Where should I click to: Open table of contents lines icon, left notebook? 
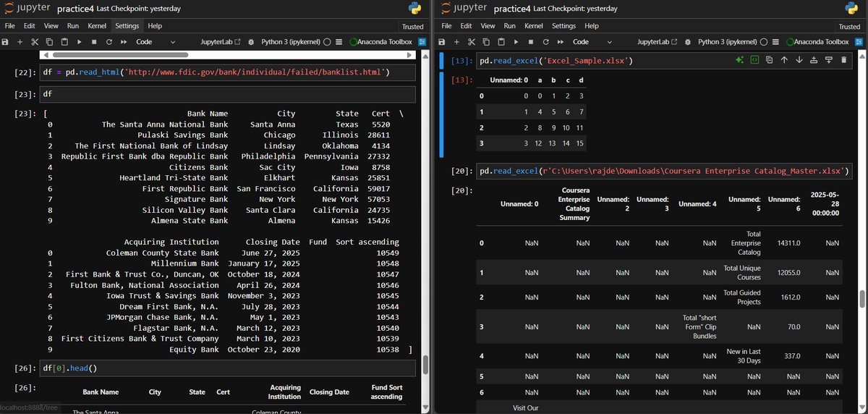click(339, 42)
